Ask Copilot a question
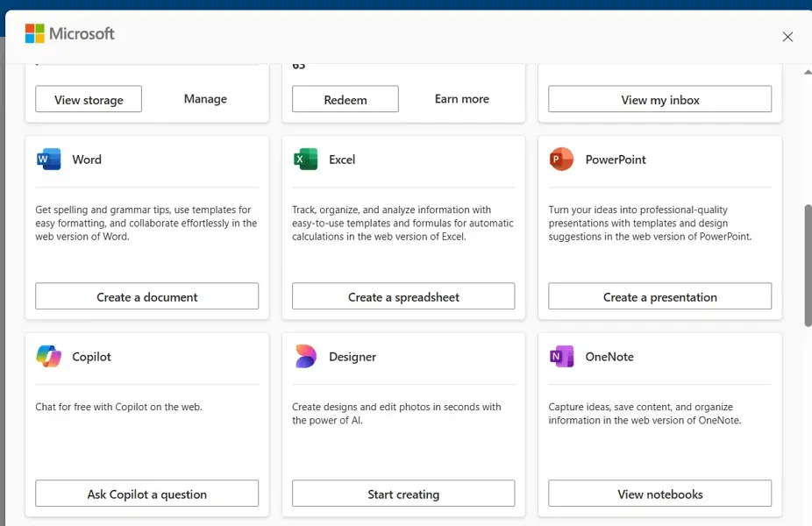The width and height of the screenshot is (812, 526). 146,493
